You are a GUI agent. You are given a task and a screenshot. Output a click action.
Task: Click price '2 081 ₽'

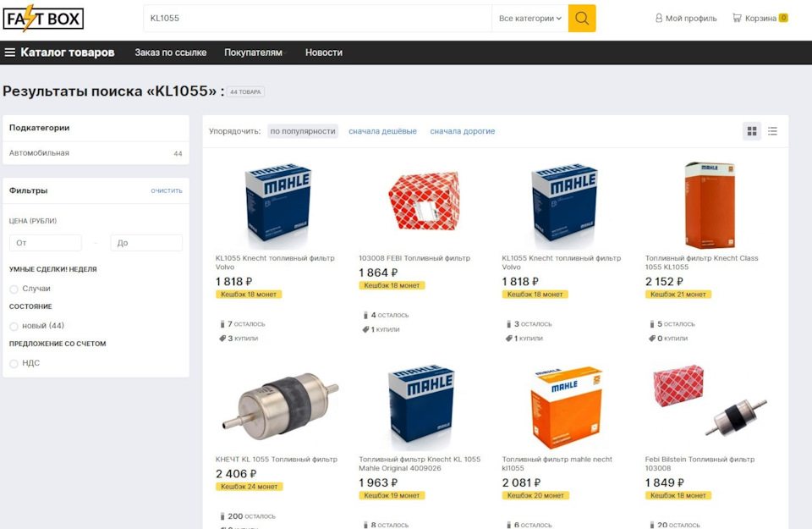coord(522,482)
